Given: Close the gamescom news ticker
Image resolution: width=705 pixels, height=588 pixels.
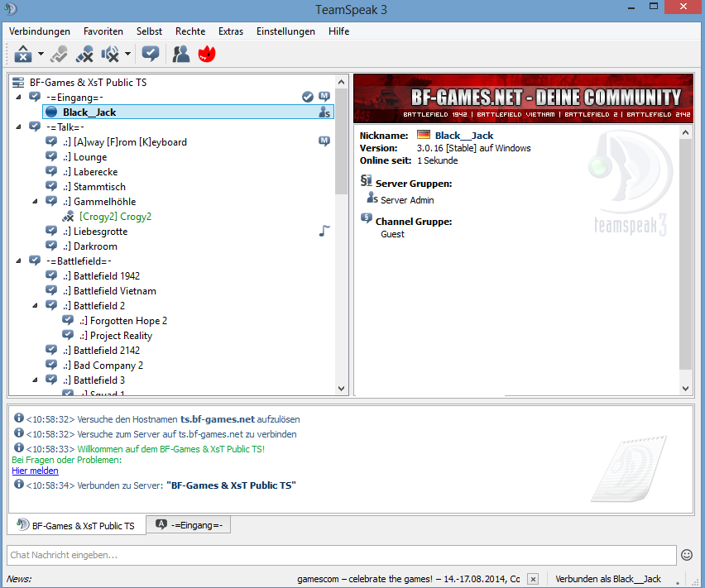Looking at the screenshot, I should tap(532, 579).
